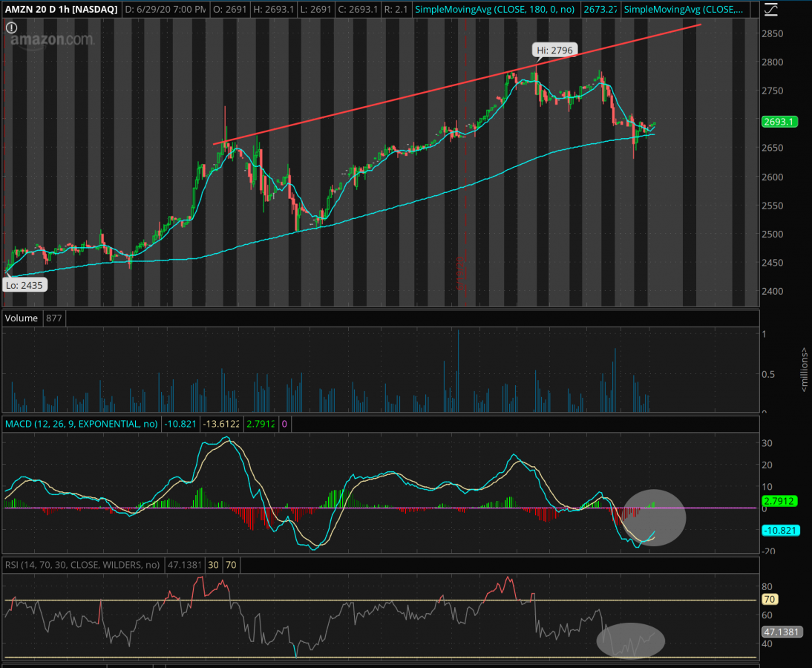812x668 pixels.
Task: Click the 2600 price axis label
Action: point(772,177)
